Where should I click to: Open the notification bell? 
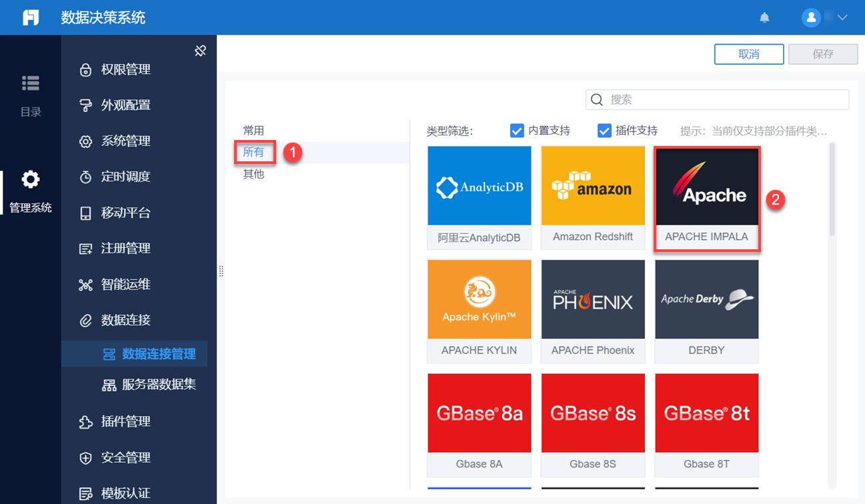coord(765,18)
